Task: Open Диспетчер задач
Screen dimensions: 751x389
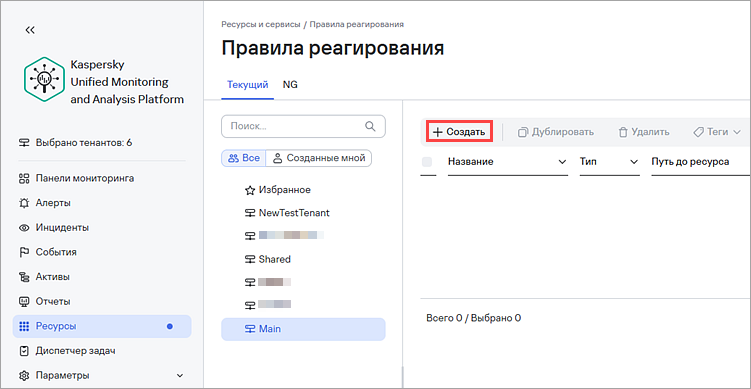Action: [75, 351]
